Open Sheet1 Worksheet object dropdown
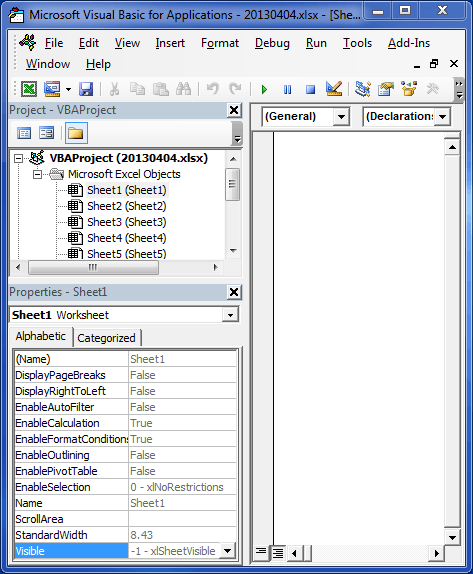Viewport: 473px width, 574px height. pos(231,315)
